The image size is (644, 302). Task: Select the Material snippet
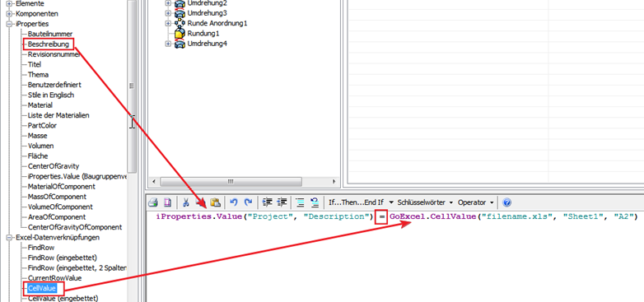coord(40,105)
